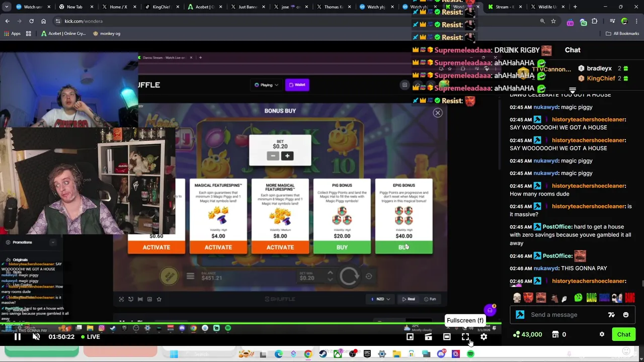
Task: Unmute the stream audio
Action: click(x=36, y=337)
